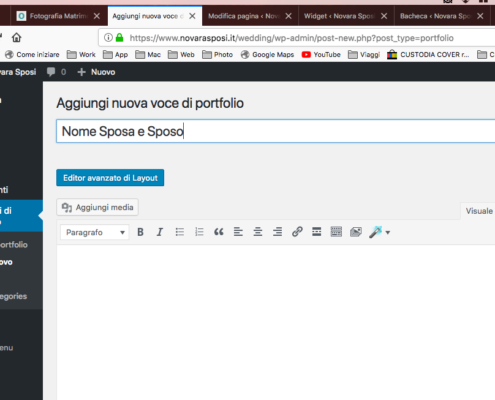Click the Editor avanzato di Layout button

pos(110,178)
